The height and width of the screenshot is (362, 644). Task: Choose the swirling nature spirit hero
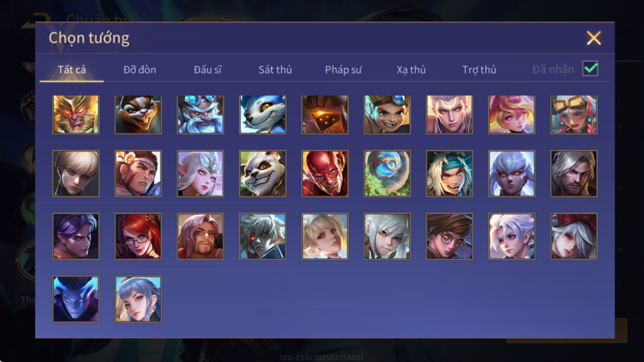coord(387,173)
